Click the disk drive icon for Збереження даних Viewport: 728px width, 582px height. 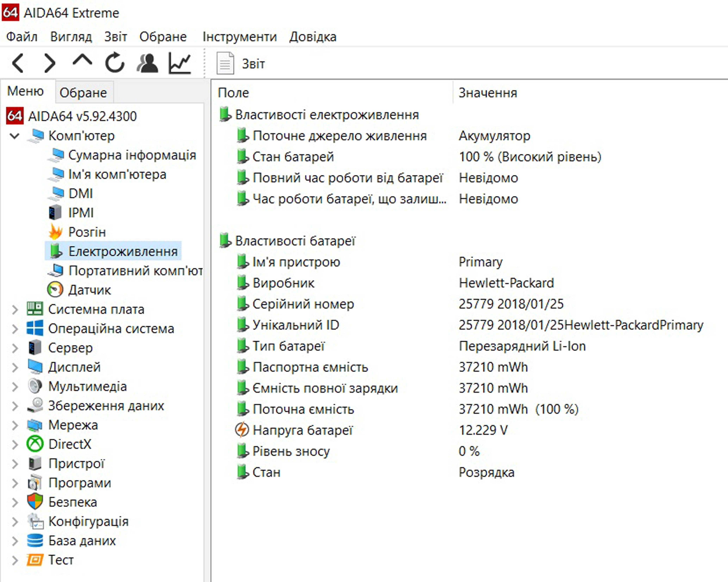35,405
